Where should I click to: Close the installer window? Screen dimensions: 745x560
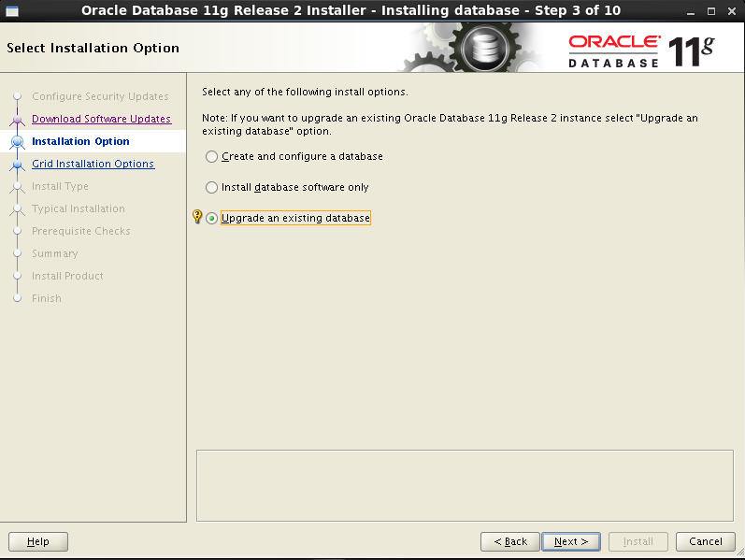(x=732, y=11)
